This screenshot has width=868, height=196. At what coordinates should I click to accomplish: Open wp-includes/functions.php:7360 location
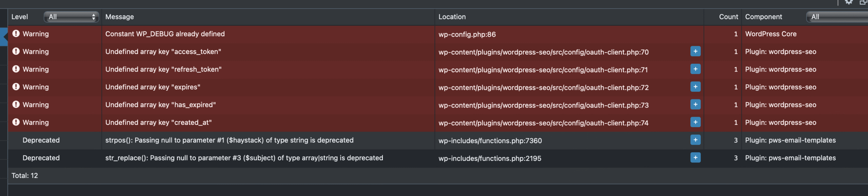[x=490, y=141]
